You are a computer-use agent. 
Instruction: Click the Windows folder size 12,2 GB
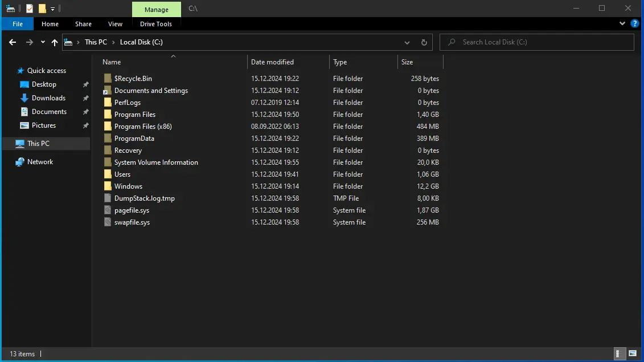click(x=428, y=186)
